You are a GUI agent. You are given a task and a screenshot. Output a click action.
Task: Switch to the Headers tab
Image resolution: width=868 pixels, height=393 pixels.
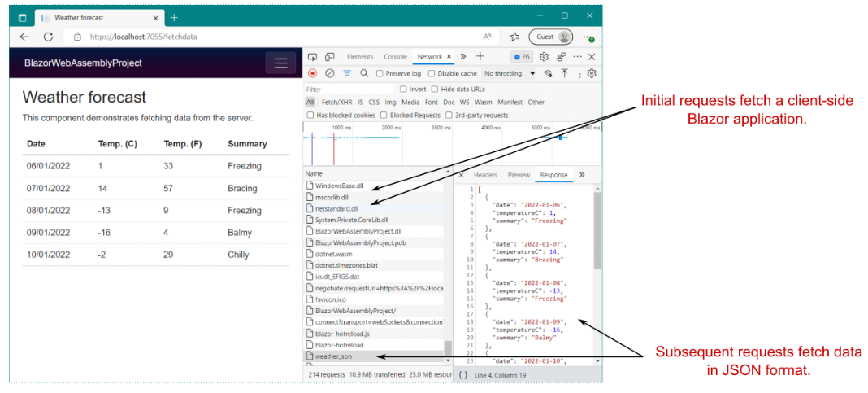(x=485, y=175)
